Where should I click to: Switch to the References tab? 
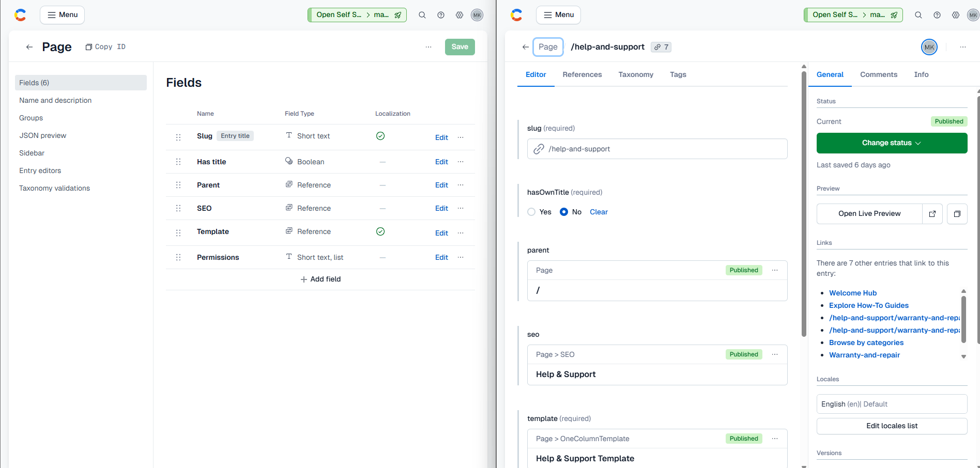[582, 74]
